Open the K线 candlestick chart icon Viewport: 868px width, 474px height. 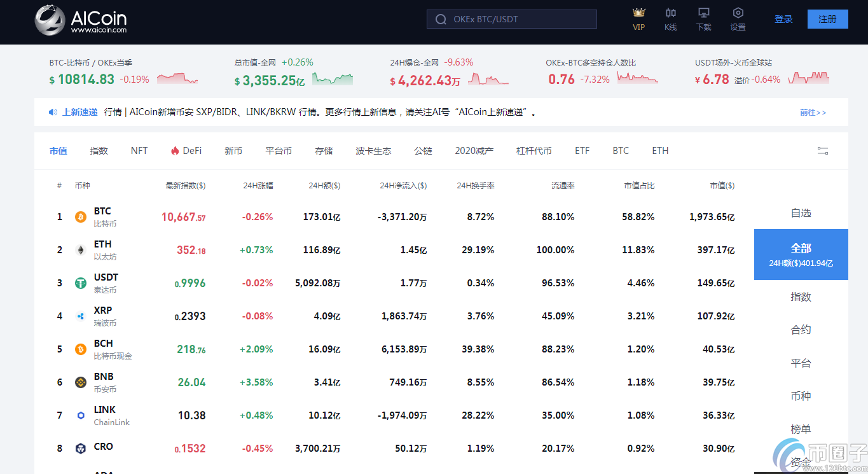[x=671, y=13]
